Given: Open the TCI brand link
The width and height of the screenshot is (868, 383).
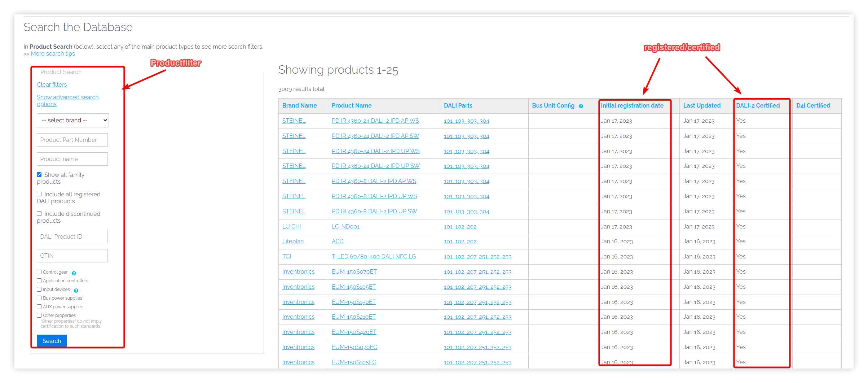Looking at the screenshot, I should point(286,256).
